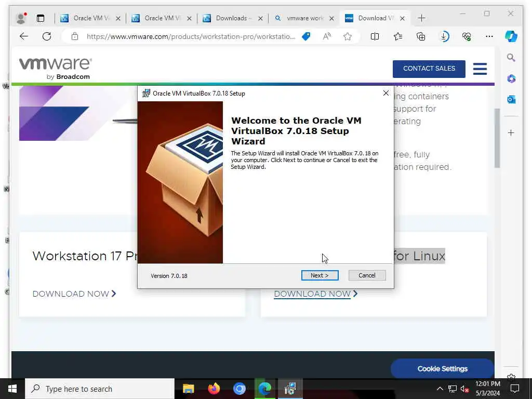
Task: Refresh the current page
Action: [47, 36]
